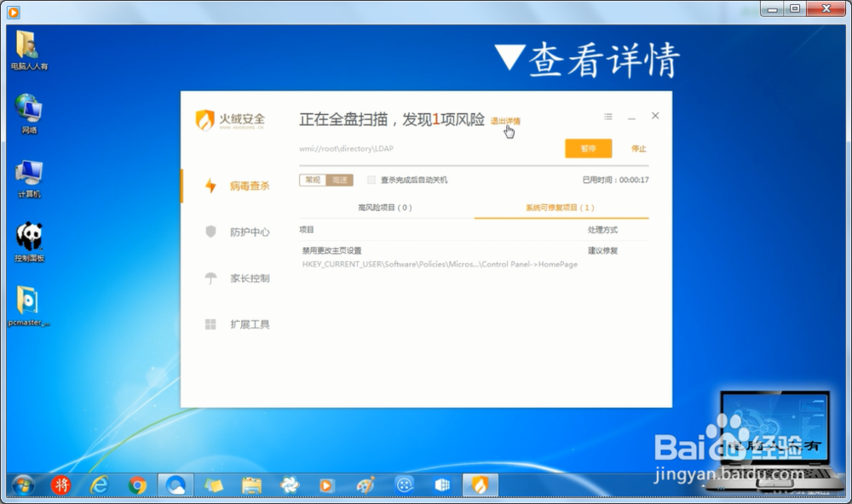Click the blue film reel taskbar icon
Viewport: 852px width, 504px height.
404,485
